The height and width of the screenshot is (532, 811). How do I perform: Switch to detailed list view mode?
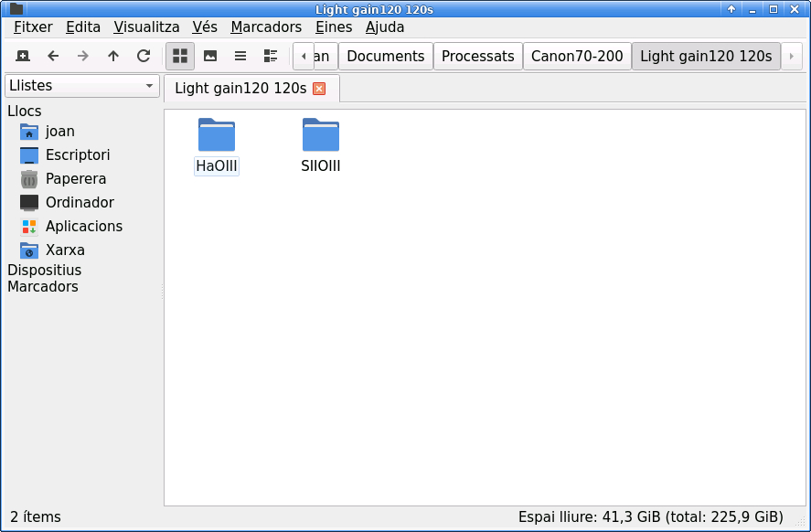271,56
